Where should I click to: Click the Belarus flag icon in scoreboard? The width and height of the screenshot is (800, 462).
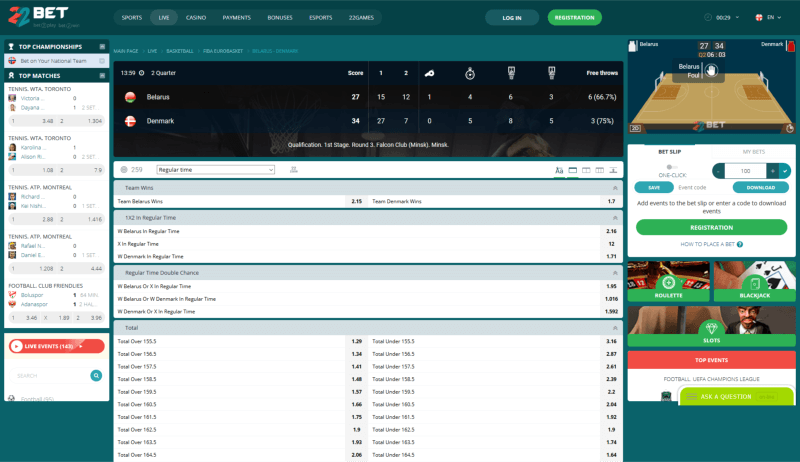click(x=130, y=97)
